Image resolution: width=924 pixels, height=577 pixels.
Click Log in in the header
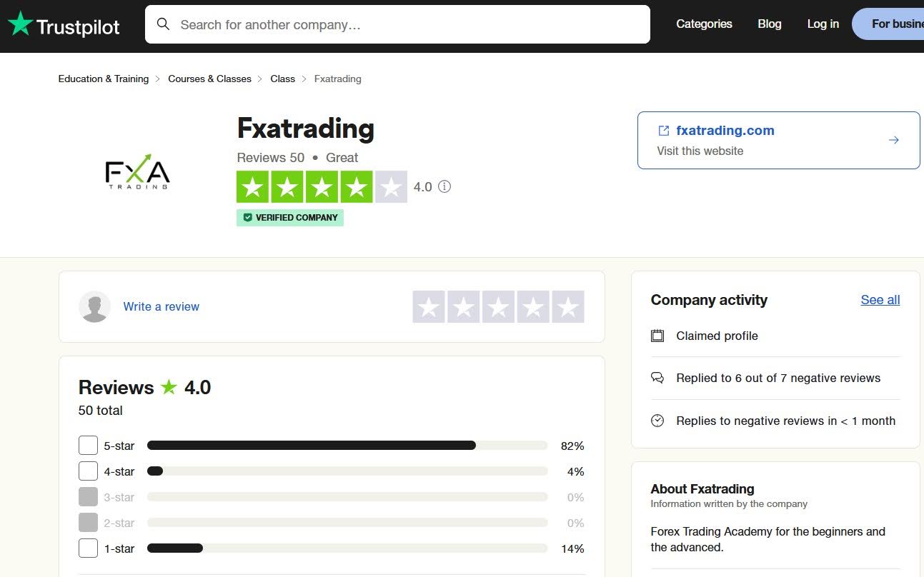coord(823,24)
